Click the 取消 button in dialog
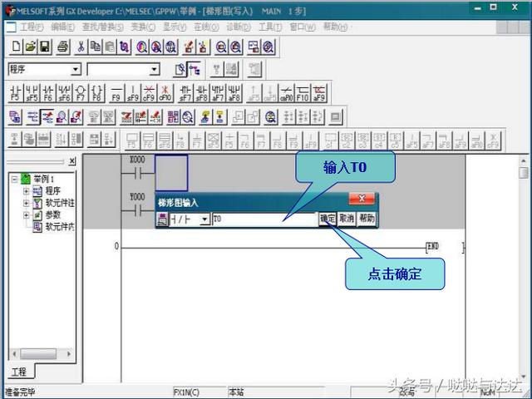Viewport: 532px width, 399px height. click(347, 219)
